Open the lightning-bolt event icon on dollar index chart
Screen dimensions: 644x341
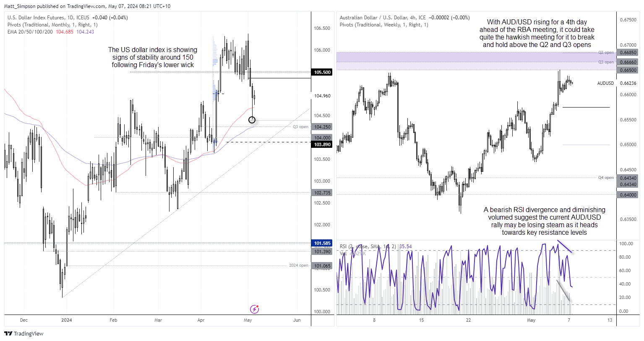pos(255,310)
